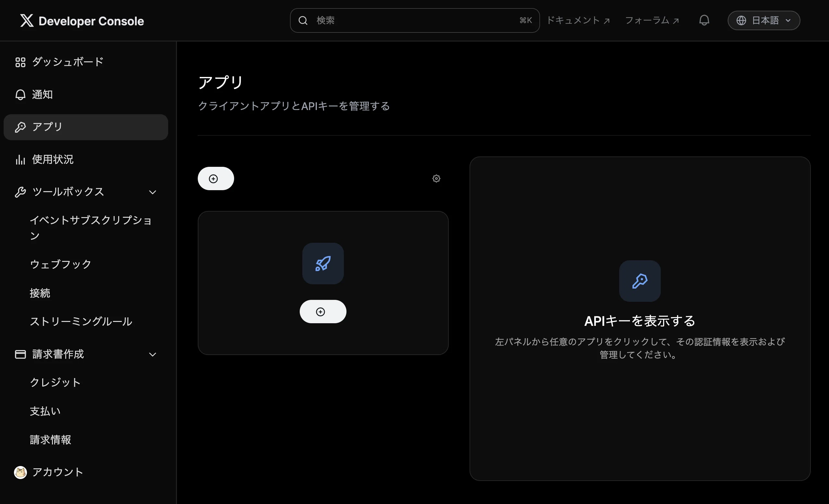Open 通知 in the sidebar

click(x=86, y=95)
